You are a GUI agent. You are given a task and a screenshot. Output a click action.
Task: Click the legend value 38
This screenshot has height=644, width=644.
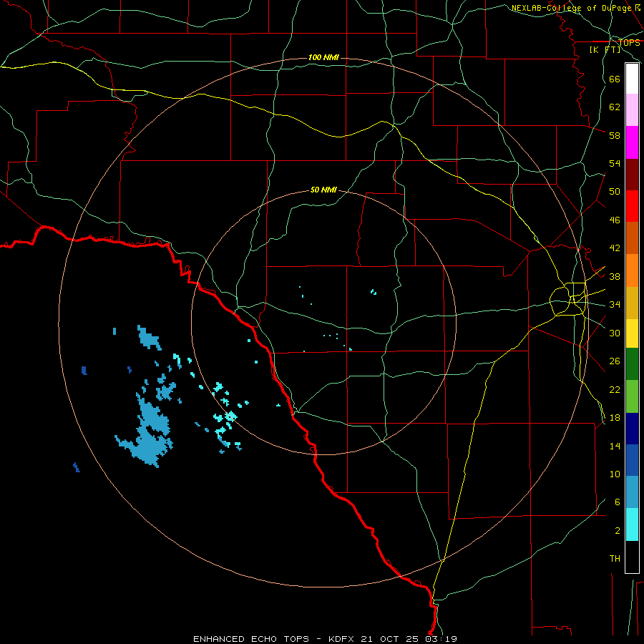[x=615, y=276]
